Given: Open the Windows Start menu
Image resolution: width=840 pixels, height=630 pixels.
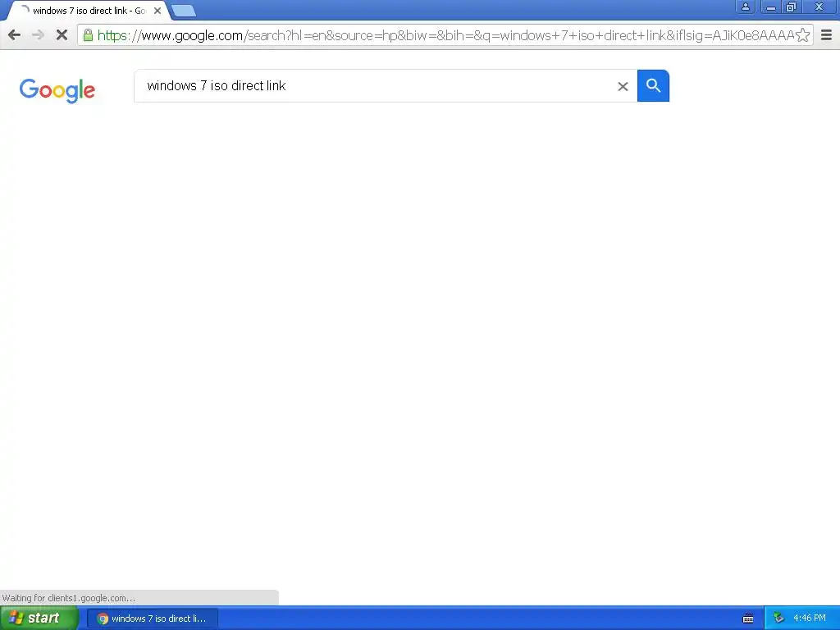Looking at the screenshot, I should click(x=39, y=619).
